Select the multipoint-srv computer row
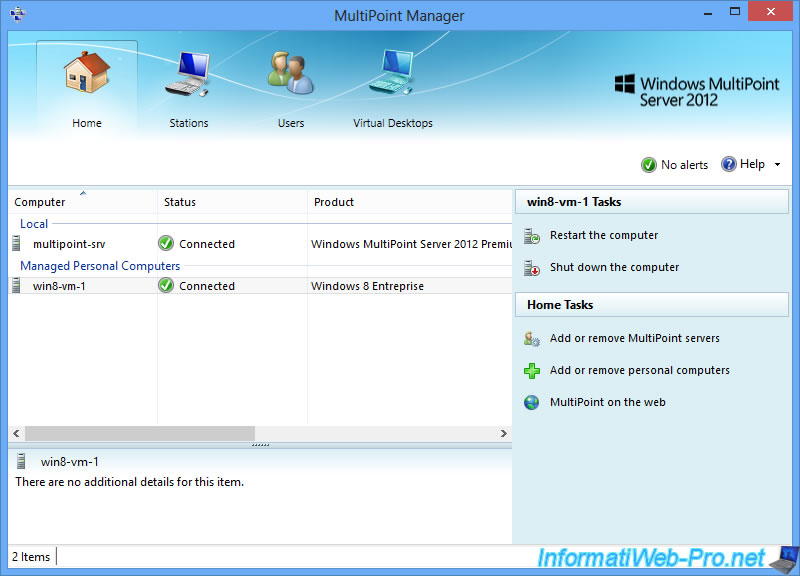 (69, 244)
